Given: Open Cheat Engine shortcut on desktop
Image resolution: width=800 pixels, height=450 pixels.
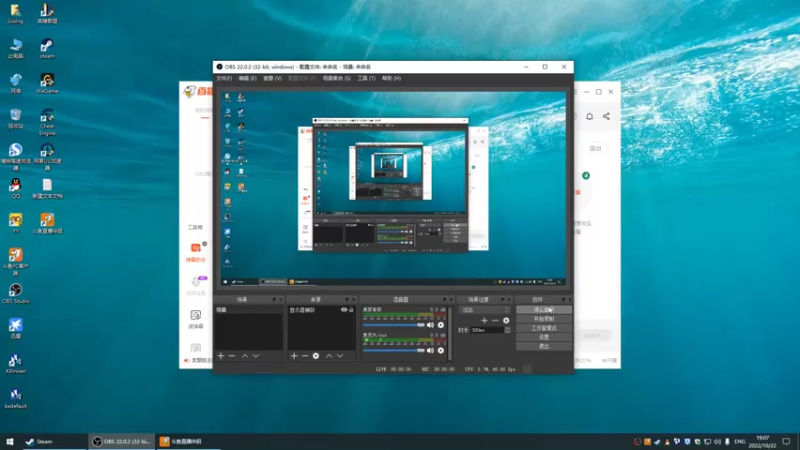Looking at the screenshot, I should pos(47,122).
